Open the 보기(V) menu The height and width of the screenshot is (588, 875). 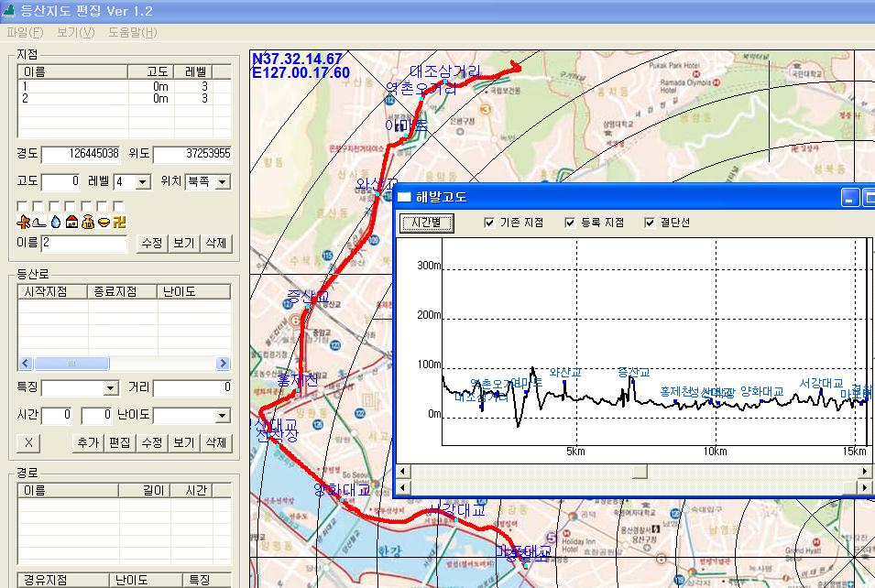(x=76, y=32)
